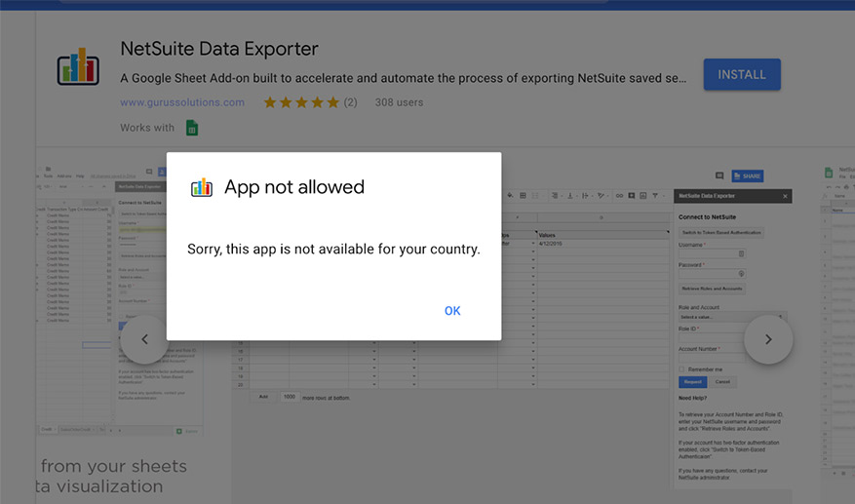Click the 1000 rows input field
The image size is (855, 504).
click(x=290, y=397)
